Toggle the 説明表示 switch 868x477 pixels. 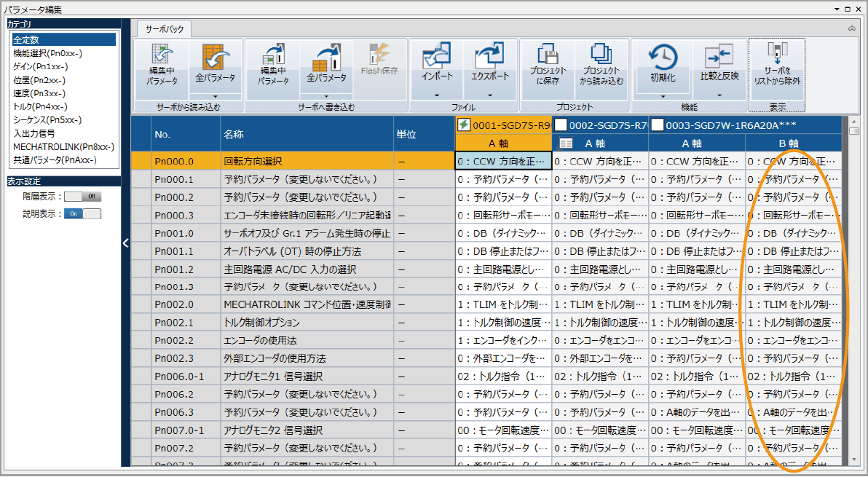(82, 213)
